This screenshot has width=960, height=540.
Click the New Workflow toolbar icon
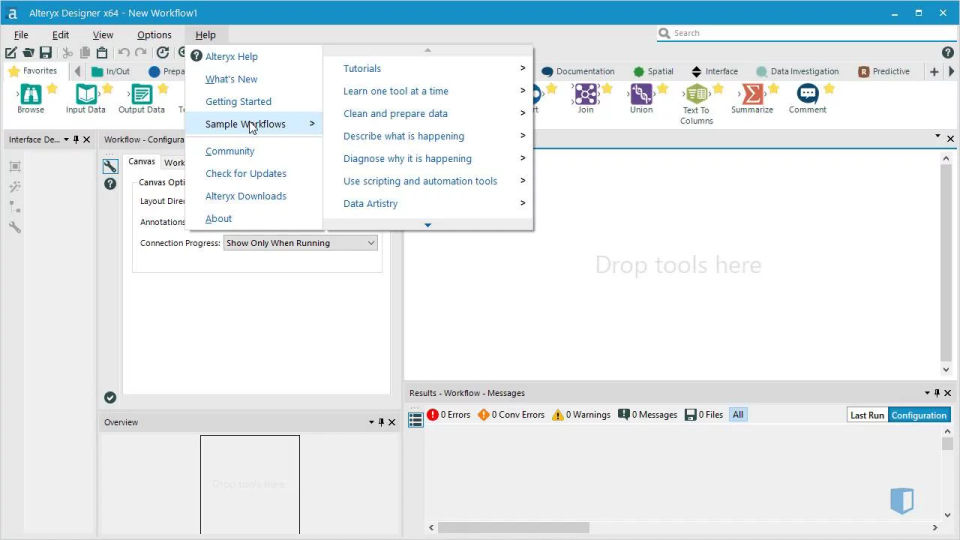(11, 53)
